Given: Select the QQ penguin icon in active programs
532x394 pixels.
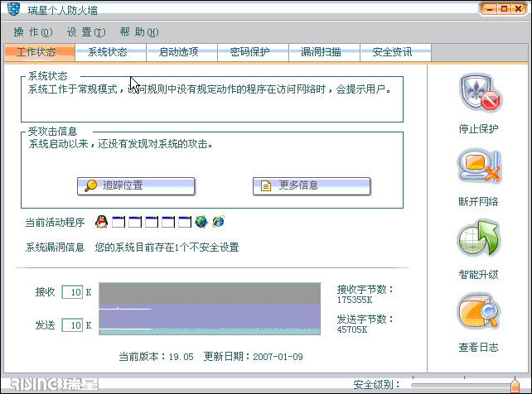Looking at the screenshot, I should point(101,222).
